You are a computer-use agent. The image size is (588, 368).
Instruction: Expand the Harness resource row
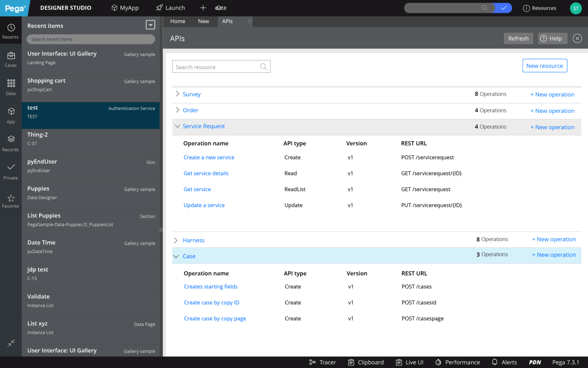tap(176, 240)
